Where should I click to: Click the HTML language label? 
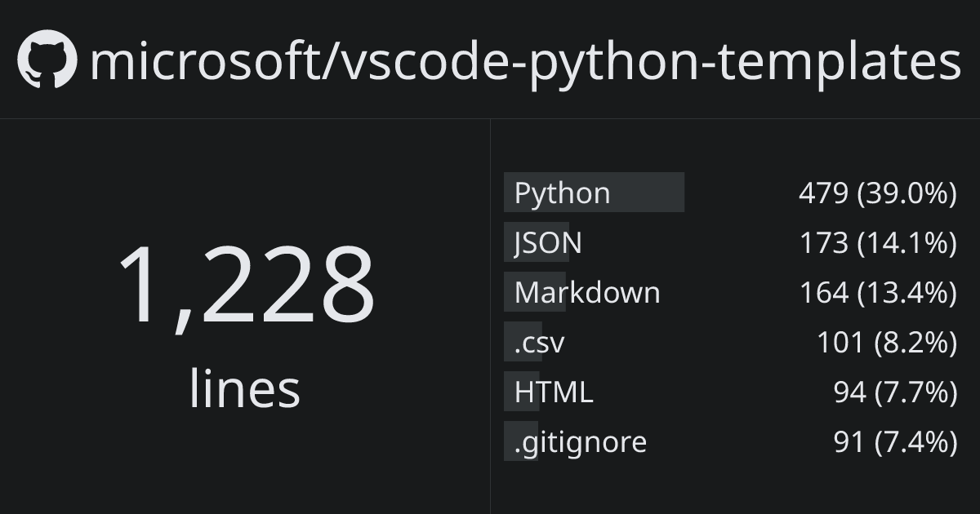tap(554, 392)
